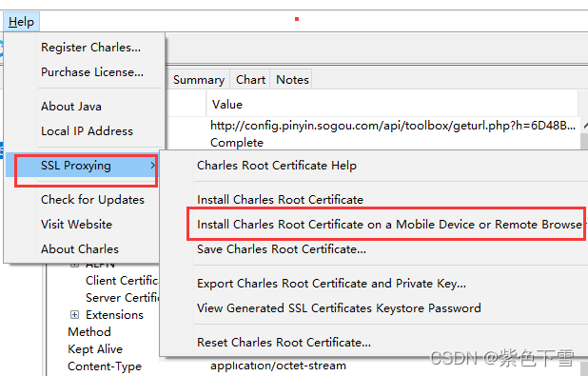
Task: Switch to the Chart tab
Action: point(250,80)
